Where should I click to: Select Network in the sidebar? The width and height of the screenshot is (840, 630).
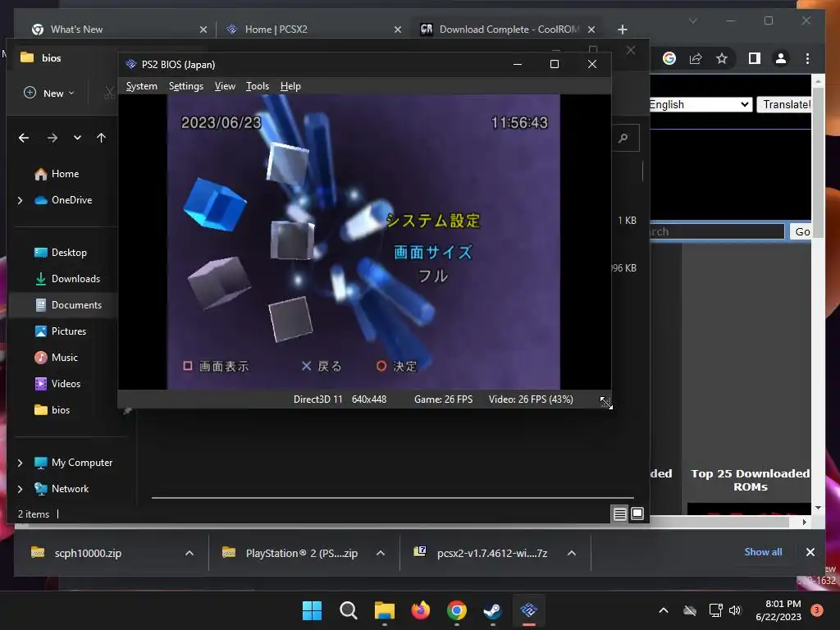[x=62, y=489]
